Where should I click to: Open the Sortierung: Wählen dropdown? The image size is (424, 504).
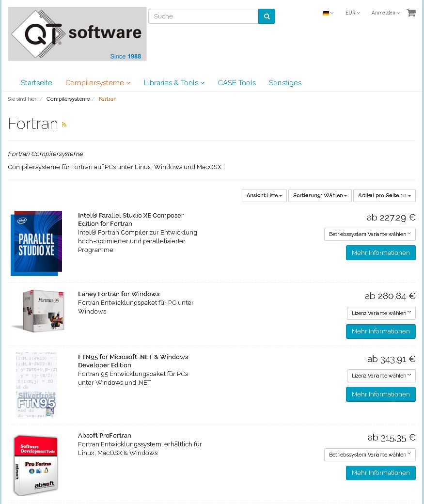point(320,195)
